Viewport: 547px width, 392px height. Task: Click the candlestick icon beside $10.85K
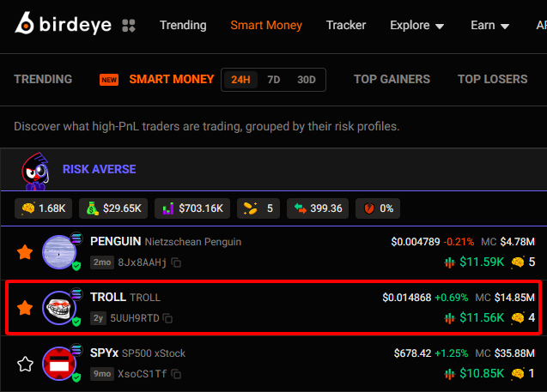coord(450,374)
